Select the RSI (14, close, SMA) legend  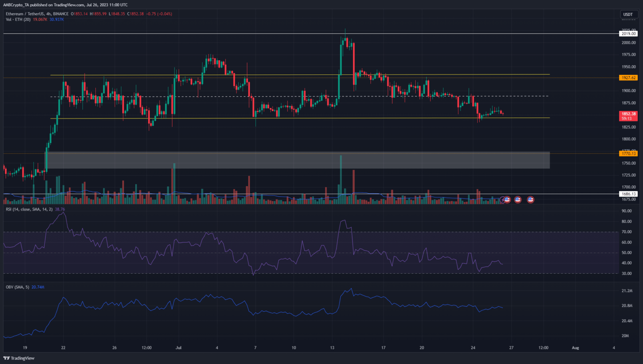coord(29,209)
